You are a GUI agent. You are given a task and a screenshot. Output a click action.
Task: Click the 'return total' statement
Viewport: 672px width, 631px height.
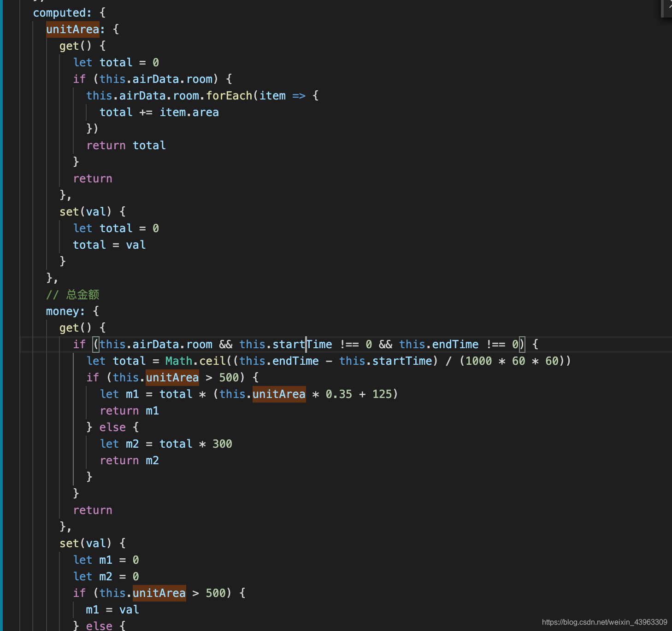[126, 146]
